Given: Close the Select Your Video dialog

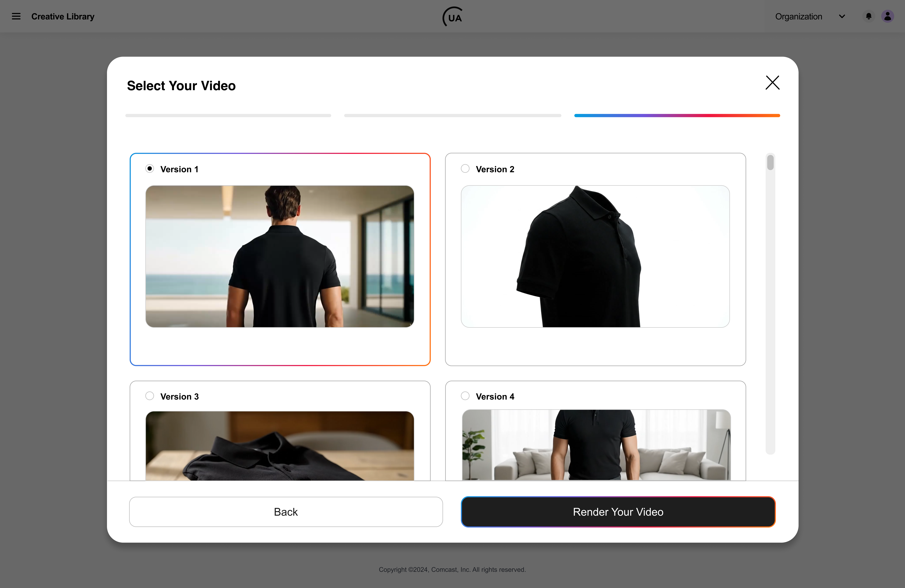Looking at the screenshot, I should click(x=772, y=82).
